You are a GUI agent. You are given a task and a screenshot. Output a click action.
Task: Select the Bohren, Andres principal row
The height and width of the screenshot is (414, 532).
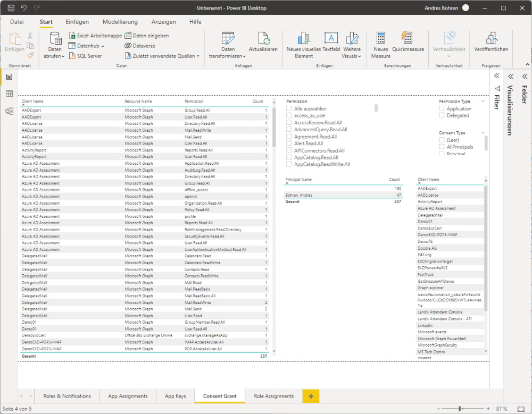(343, 195)
